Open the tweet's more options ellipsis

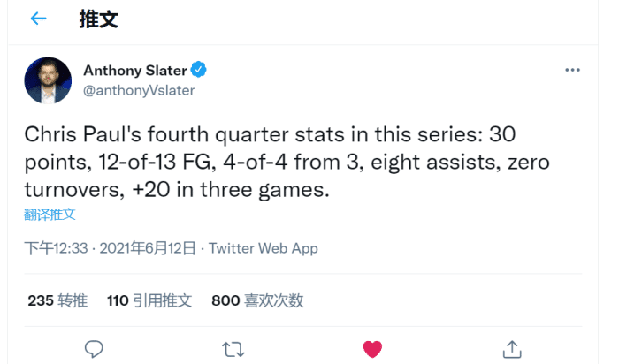point(573,69)
